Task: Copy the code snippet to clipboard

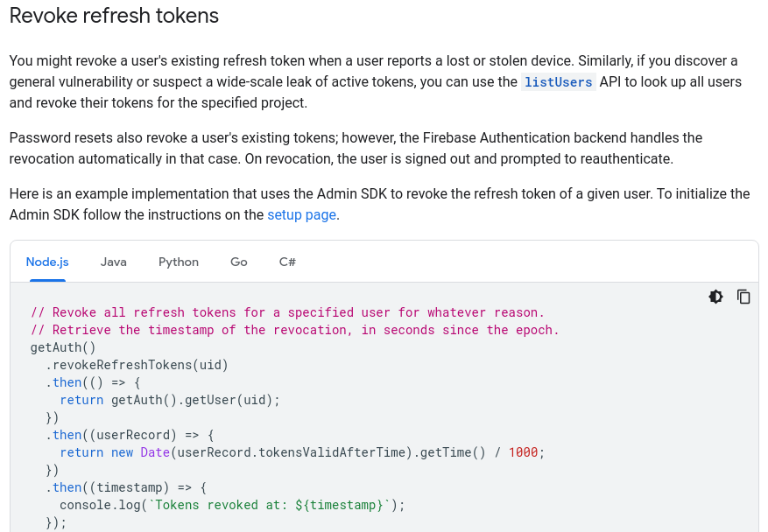Action: click(x=743, y=297)
